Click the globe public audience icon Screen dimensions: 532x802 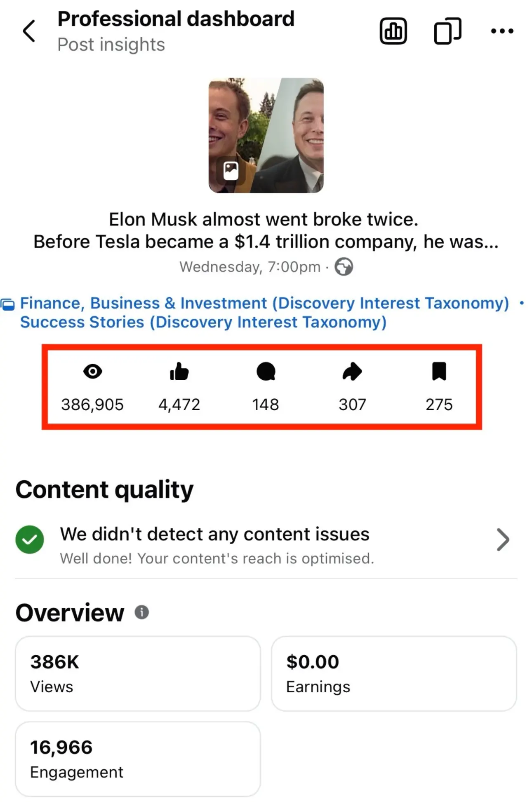[x=344, y=267]
